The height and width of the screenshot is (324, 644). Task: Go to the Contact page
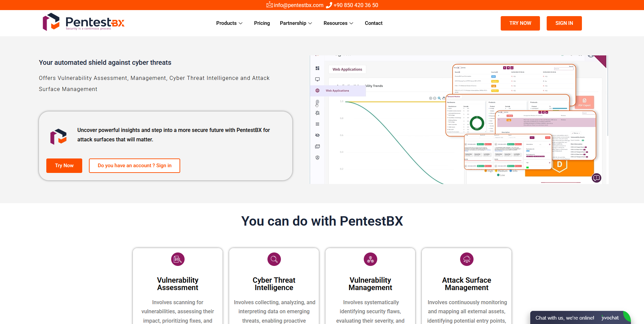coord(374,23)
